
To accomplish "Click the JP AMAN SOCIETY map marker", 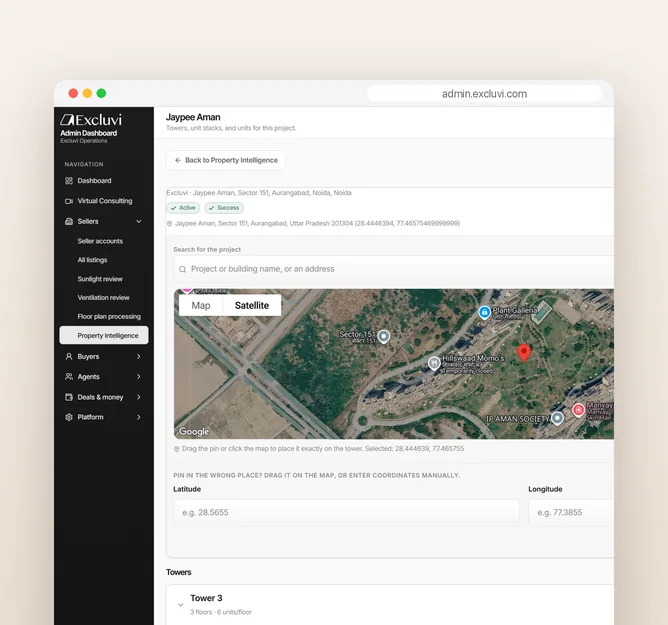I will coord(557,418).
